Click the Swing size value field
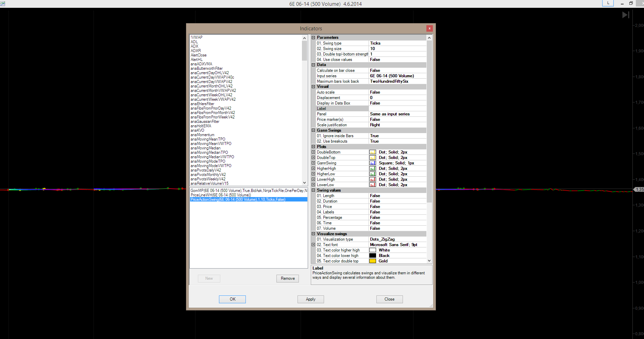This screenshot has width=644, height=339. tap(397, 49)
